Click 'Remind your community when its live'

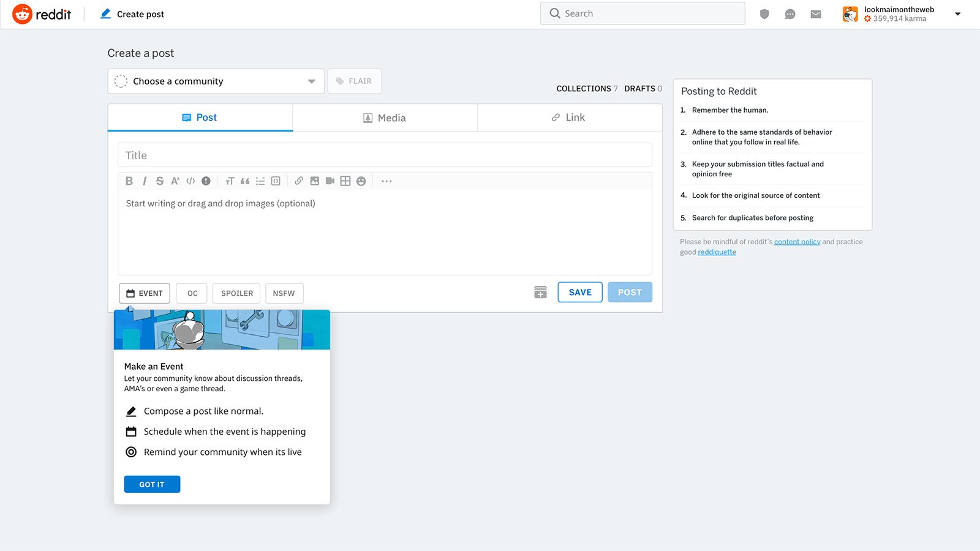click(x=223, y=452)
